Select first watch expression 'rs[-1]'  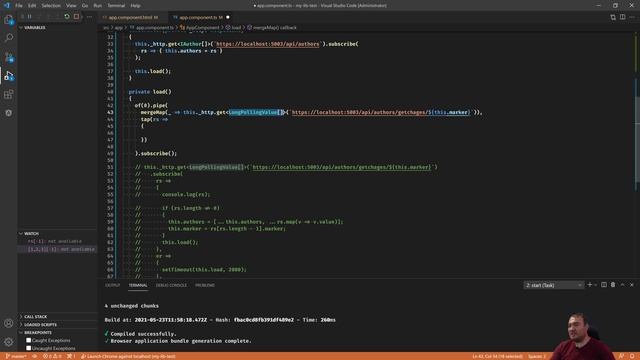tap(57, 241)
